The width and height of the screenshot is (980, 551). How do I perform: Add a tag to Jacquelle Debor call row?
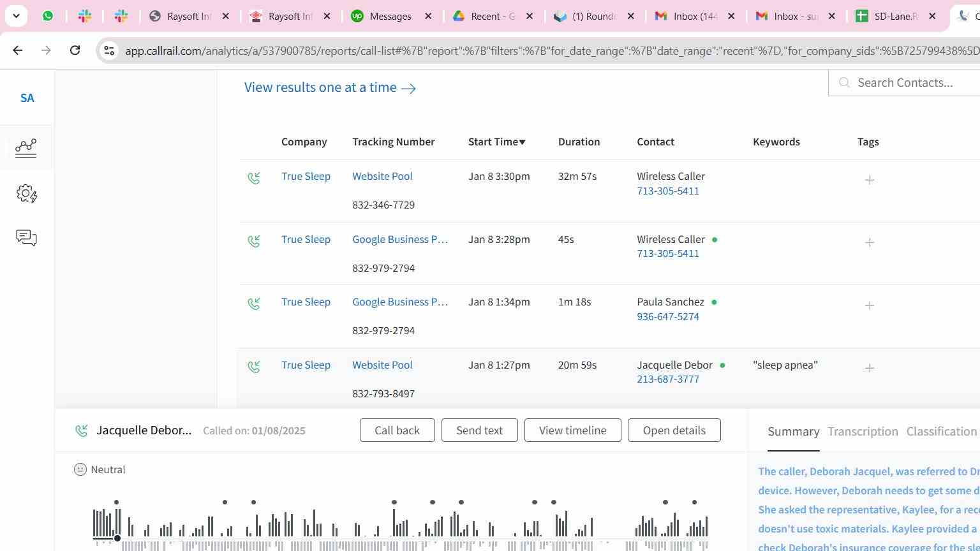click(x=869, y=368)
